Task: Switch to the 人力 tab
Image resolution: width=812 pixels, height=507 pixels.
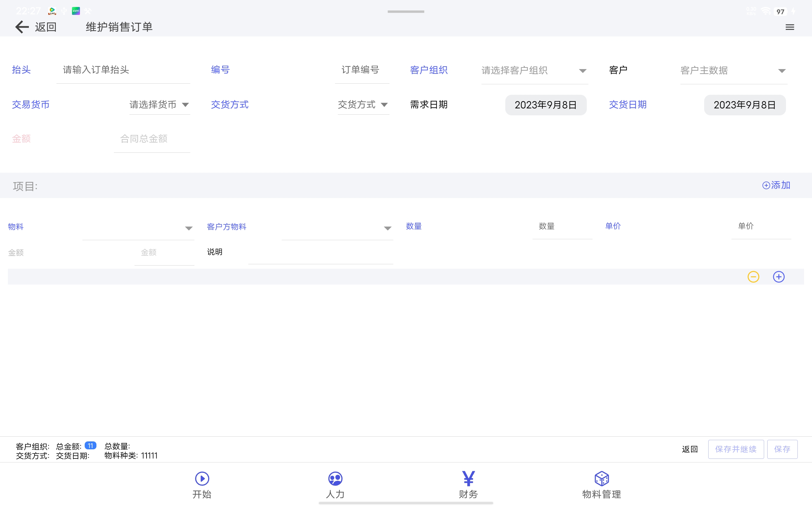Action: click(x=335, y=485)
